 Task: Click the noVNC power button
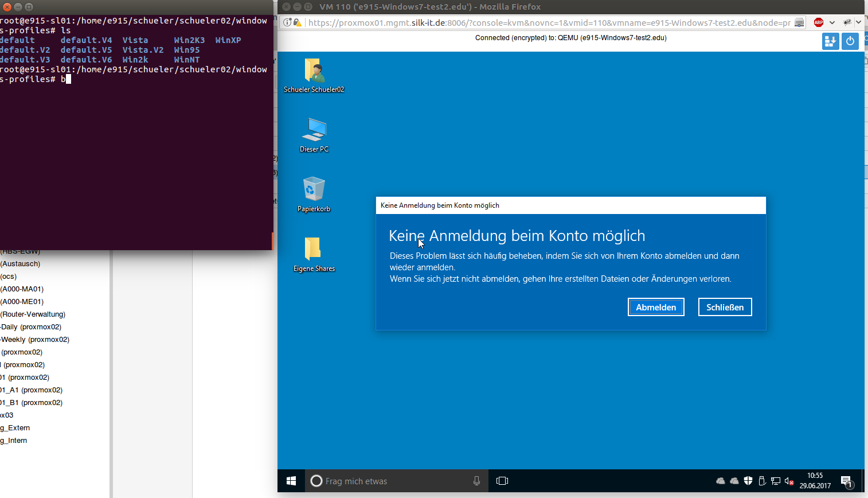coord(850,41)
